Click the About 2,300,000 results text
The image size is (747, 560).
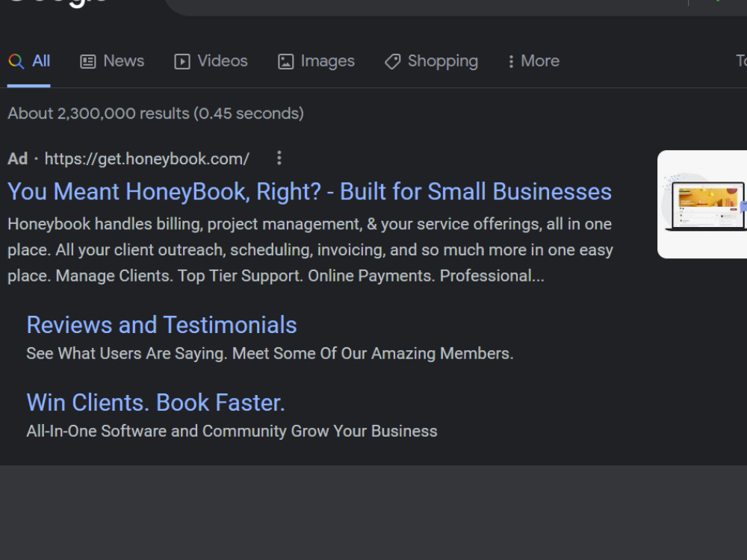click(156, 113)
